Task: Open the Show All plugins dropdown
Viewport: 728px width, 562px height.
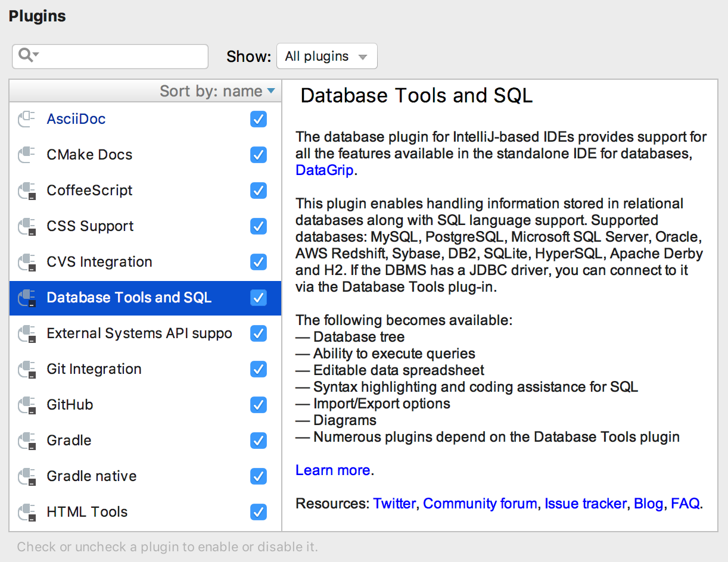Action: (326, 56)
